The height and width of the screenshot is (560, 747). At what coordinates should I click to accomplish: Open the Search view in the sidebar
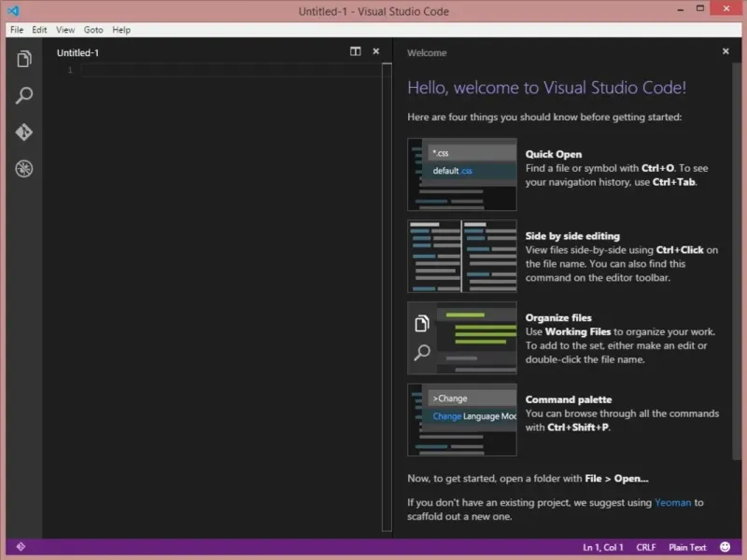(x=24, y=95)
